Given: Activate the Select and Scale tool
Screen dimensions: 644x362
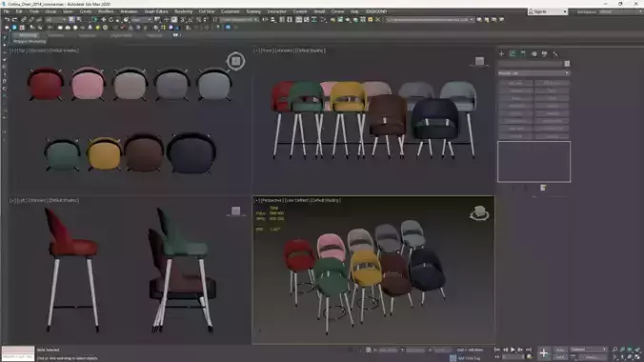Looking at the screenshot, I should coord(118,19).
